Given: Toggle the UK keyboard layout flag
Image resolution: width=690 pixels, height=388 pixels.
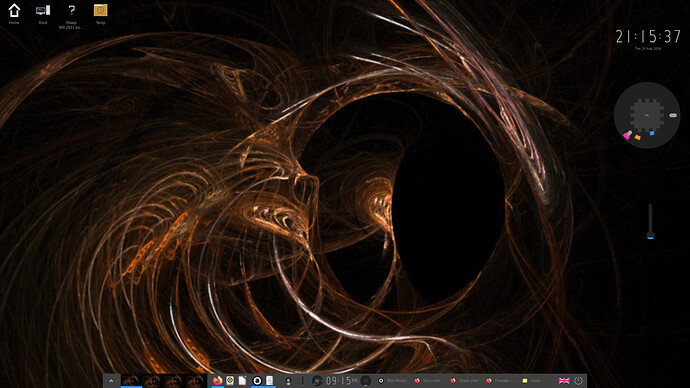Looking at the screenshot, I should (x=564, y=381).
